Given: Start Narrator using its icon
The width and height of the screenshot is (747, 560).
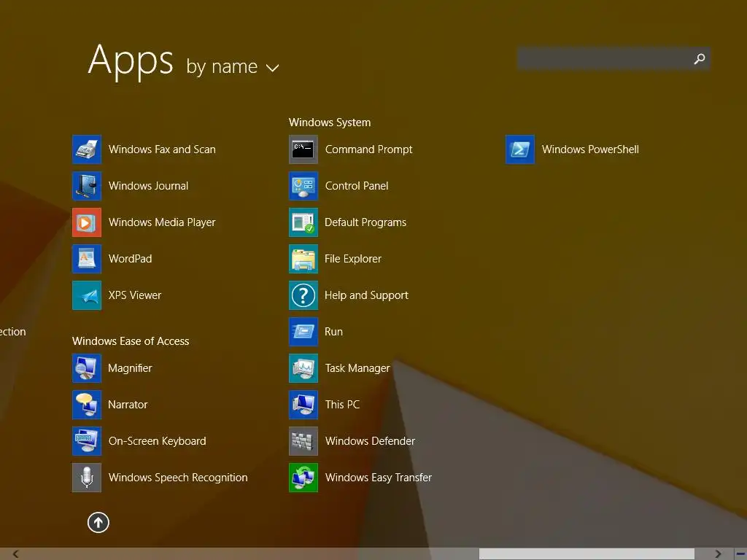Looking at the screenshot, I should (x=87, y=405).
